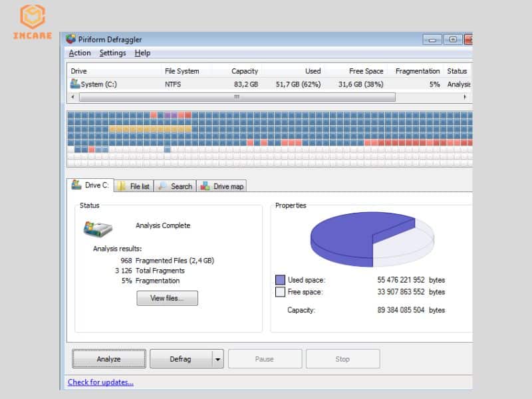Open the Help menu
The image size is (532, 399).
pyautogui.click(x=142, y=53)
